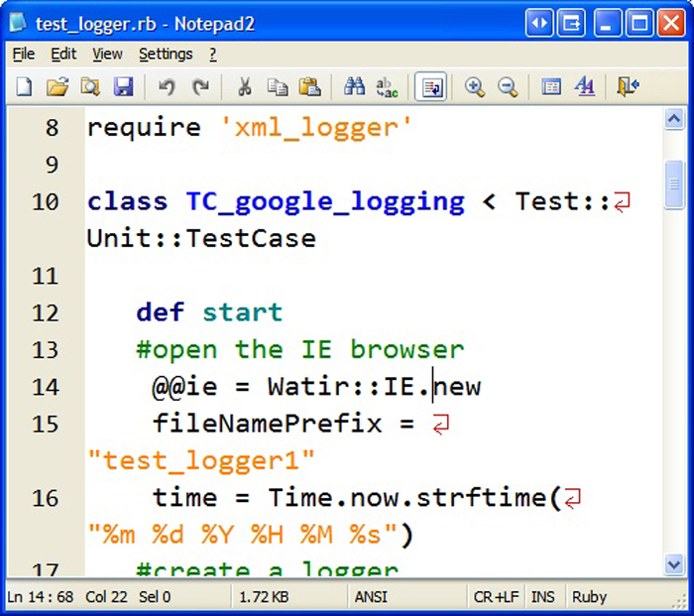Save the file with the floppy icon
Image resolution: width=694 pixels, height=616 pixels.
(x=123, y=86)
